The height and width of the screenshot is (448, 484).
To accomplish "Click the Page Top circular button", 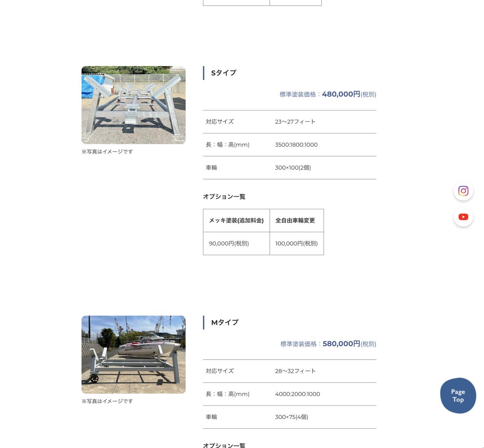I will pyautogui.click(x=458, y=396).
